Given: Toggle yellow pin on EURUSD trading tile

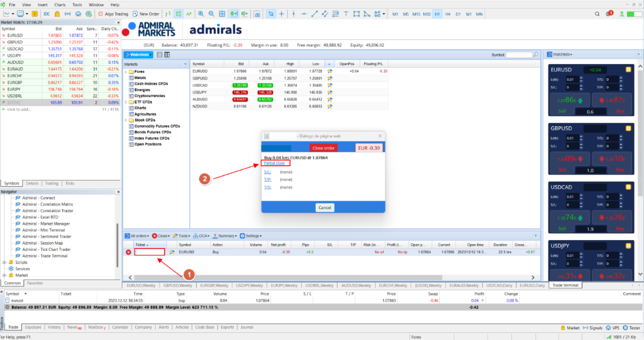Looking at the screenshot, I should tap(628, 70).
